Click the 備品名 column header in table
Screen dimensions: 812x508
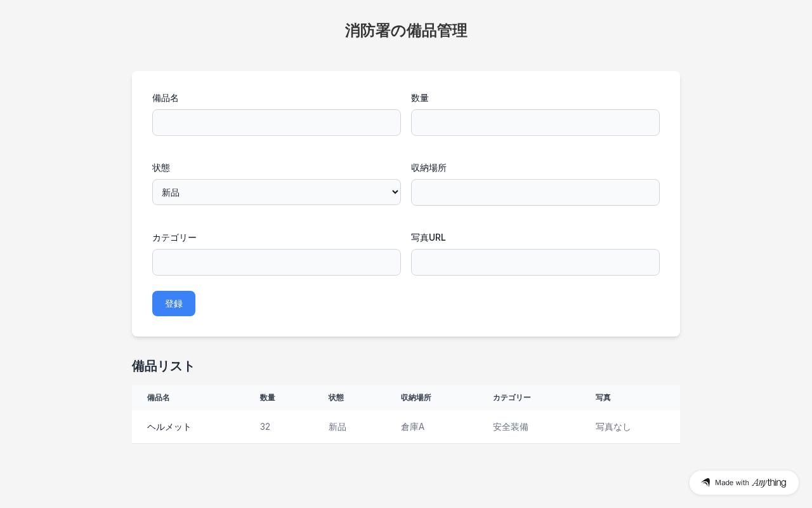click(x=159, y=398)
